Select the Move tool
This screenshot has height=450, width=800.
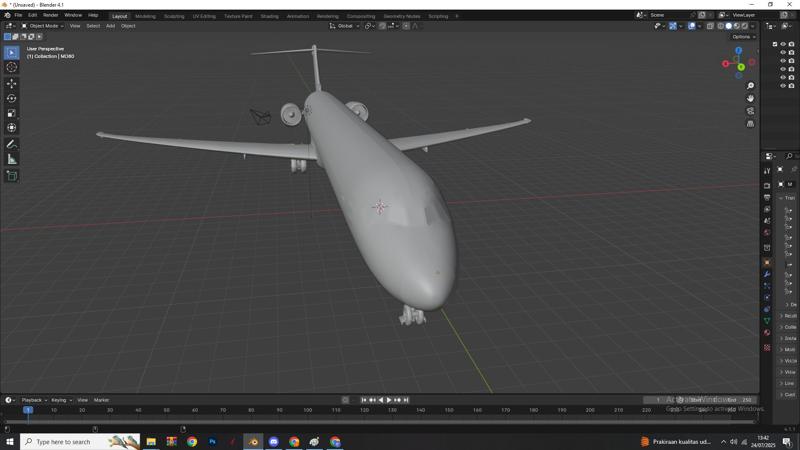click(x=12, y=83)
